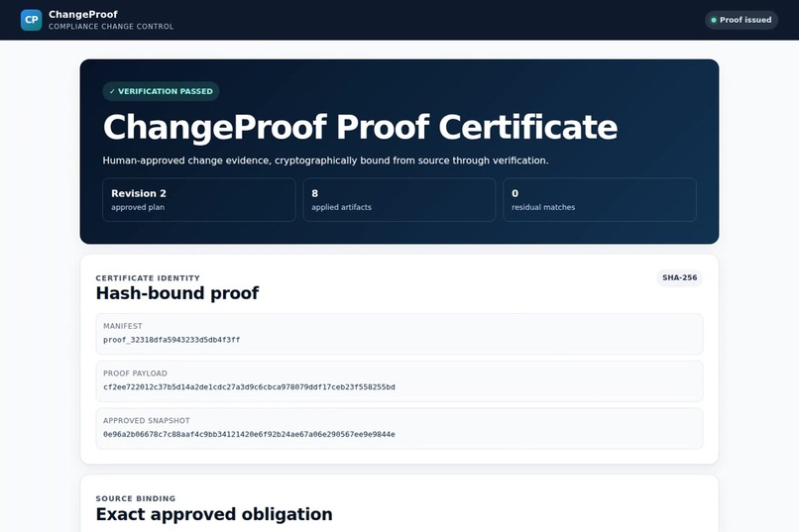Image resolution: width=799 pixels, height=532 pixels.
Task: Click the Exact approved obligation heading
Action: coord(214,514)
